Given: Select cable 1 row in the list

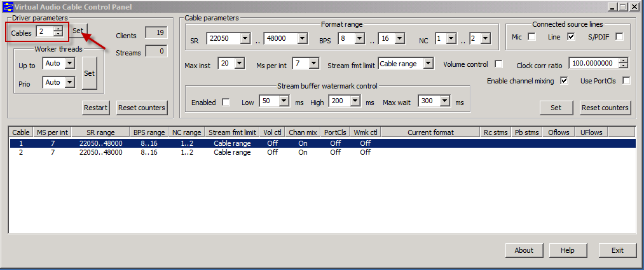Looking at the screenshot, I should (322, 143).
